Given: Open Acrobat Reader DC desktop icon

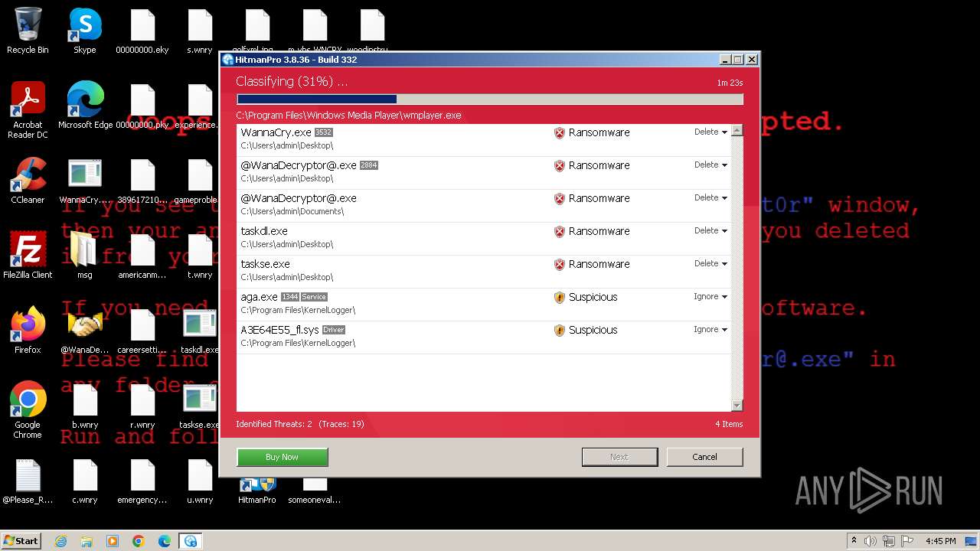Looking at the screenshot, I should click(x=28, y=110).
